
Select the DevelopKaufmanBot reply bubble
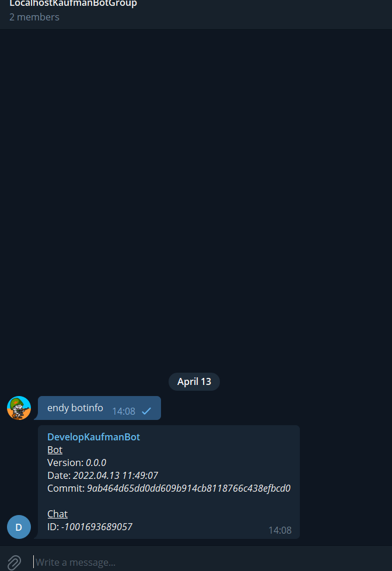pyautogui.click(x=169, y=482)
